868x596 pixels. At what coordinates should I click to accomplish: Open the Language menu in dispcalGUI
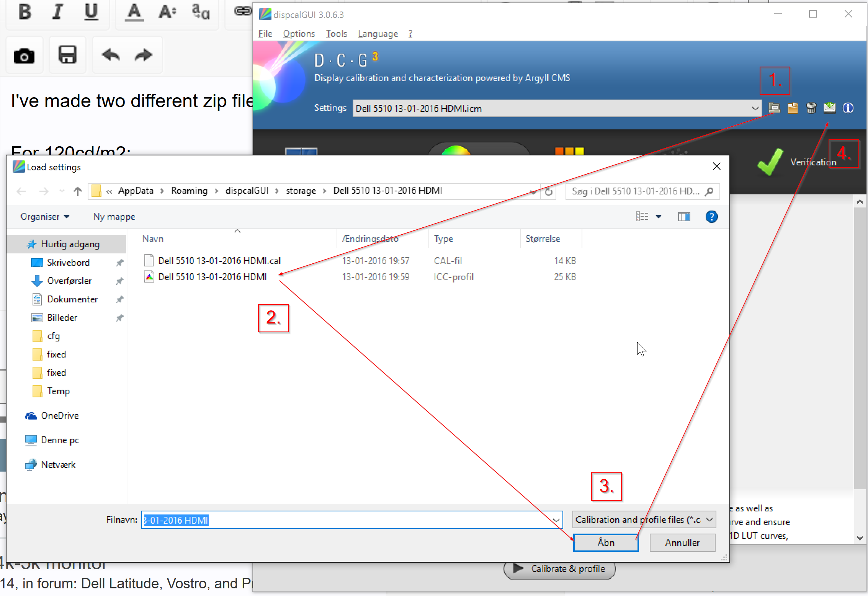click(378, 34)
